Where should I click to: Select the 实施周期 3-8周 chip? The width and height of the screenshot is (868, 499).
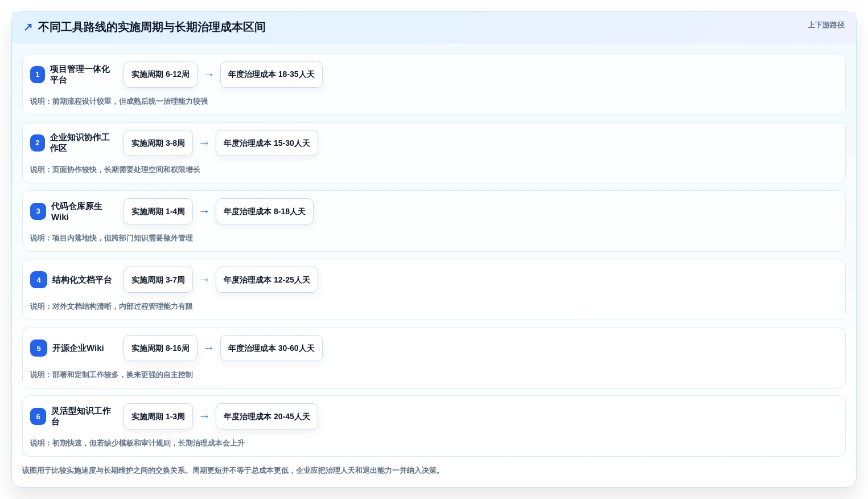click(x=158, y=143)
